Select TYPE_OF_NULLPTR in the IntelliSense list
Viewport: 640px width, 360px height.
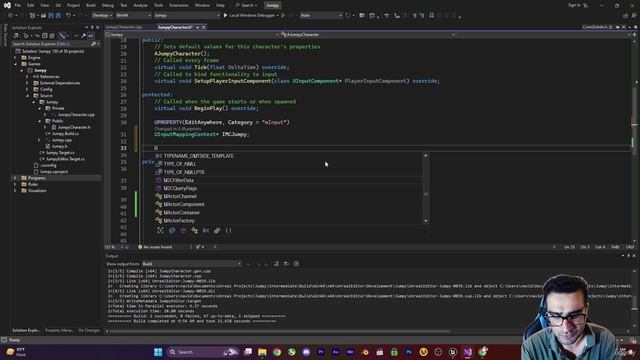(184, 172)
